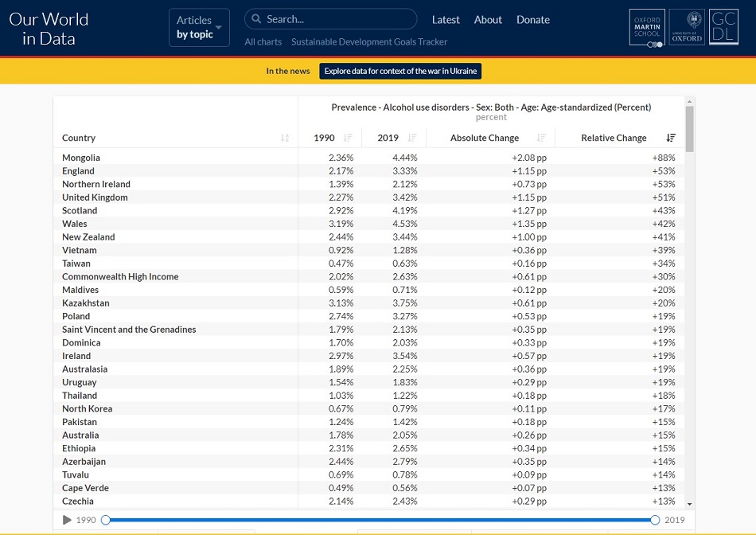756x535 pixels.
Task: Play the timeline animation
Action: pos(67,520)
